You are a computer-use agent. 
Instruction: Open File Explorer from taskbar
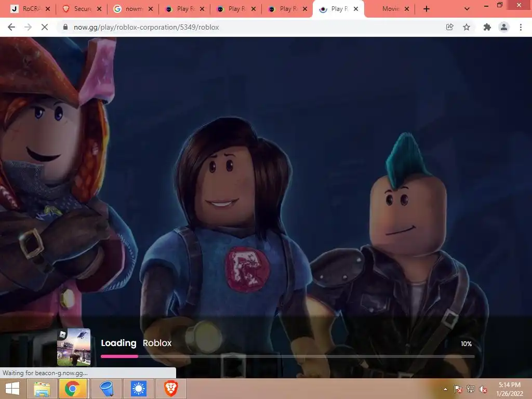[42, 389]
